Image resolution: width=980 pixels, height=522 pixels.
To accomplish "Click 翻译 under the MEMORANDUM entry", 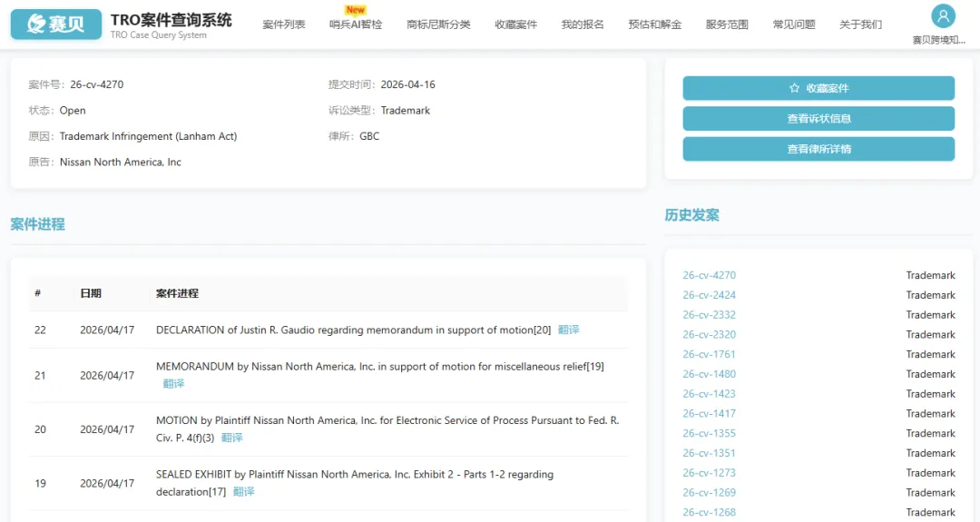I will click(x=174, y=384).
